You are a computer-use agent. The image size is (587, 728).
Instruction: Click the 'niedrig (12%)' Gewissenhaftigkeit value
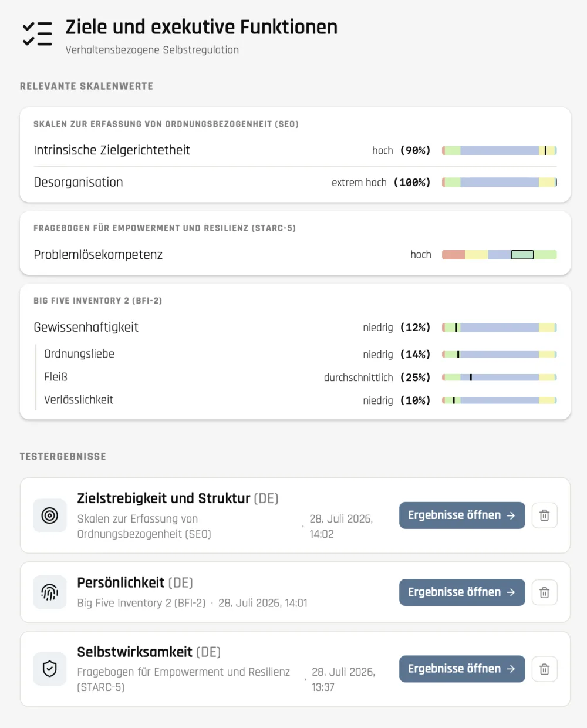click(397, 328)
